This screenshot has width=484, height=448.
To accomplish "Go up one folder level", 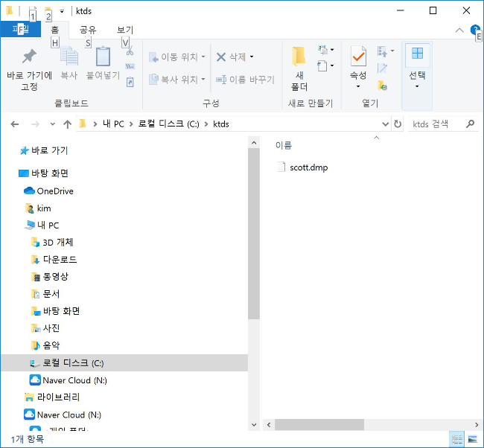I will [x=67, y=124].
